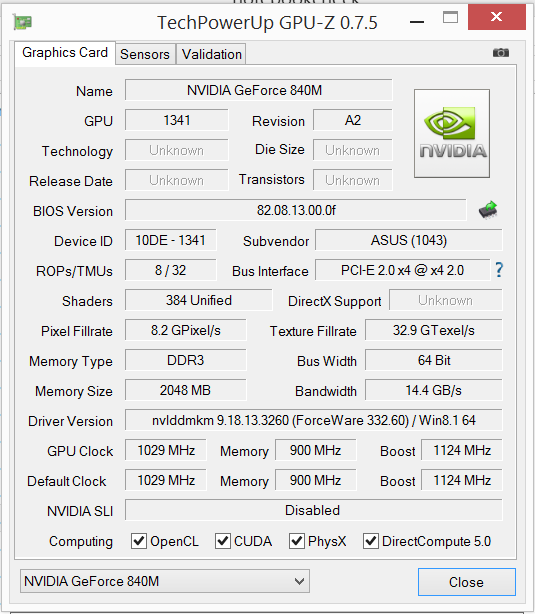Screen dimensions: 535x614
Task: Close window with red X button
Action: (x=497, y=17)
